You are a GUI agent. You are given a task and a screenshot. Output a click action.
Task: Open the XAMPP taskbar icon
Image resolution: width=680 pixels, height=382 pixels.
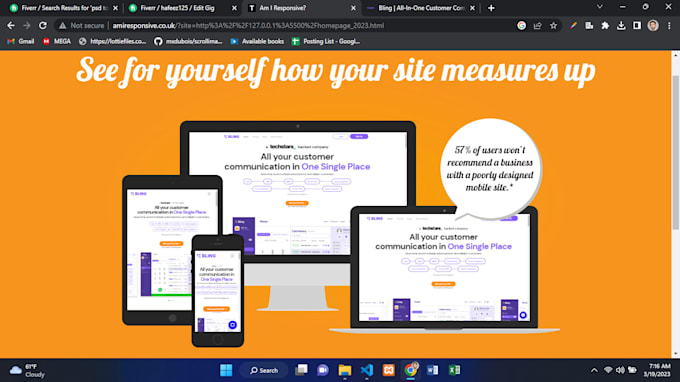[x=389, y=370]
